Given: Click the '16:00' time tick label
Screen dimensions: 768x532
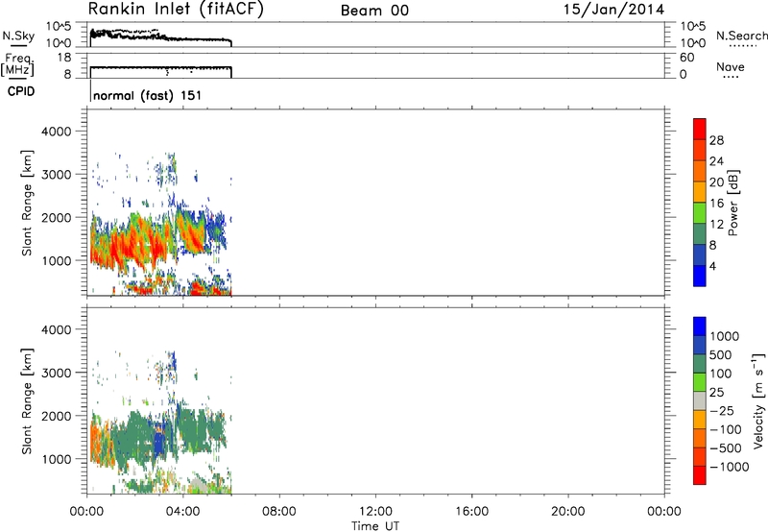Looking at the screenshot, I should (471, 512).
